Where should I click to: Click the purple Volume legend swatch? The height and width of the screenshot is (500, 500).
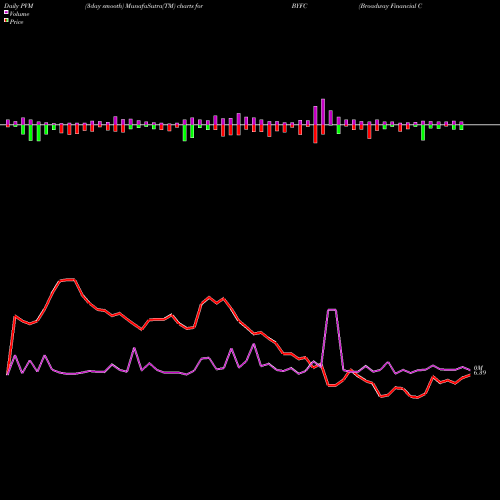pos(6,12)
